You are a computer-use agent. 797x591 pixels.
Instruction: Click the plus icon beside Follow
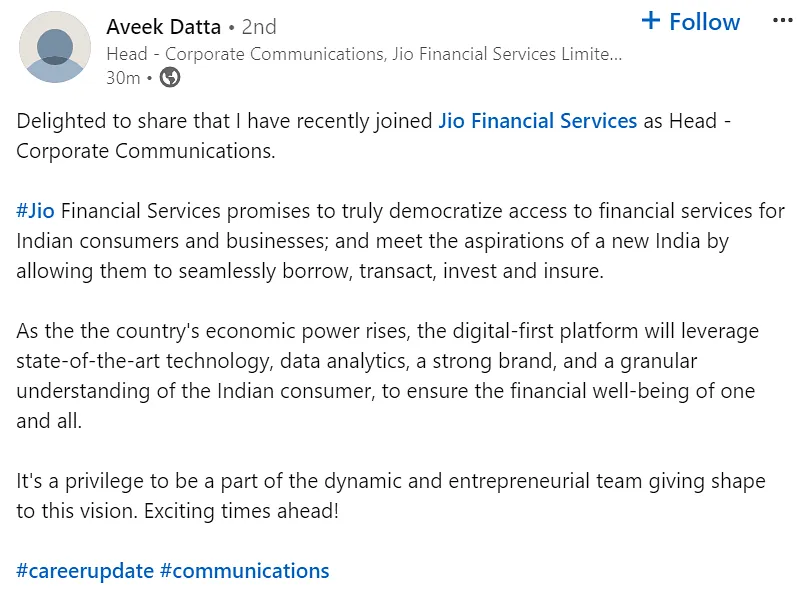point(651,21)
